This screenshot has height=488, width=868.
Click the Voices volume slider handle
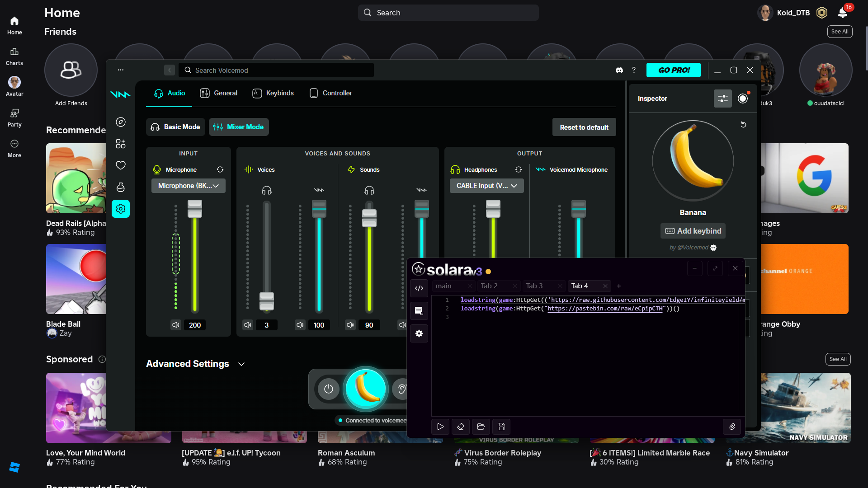click(266, 300)
